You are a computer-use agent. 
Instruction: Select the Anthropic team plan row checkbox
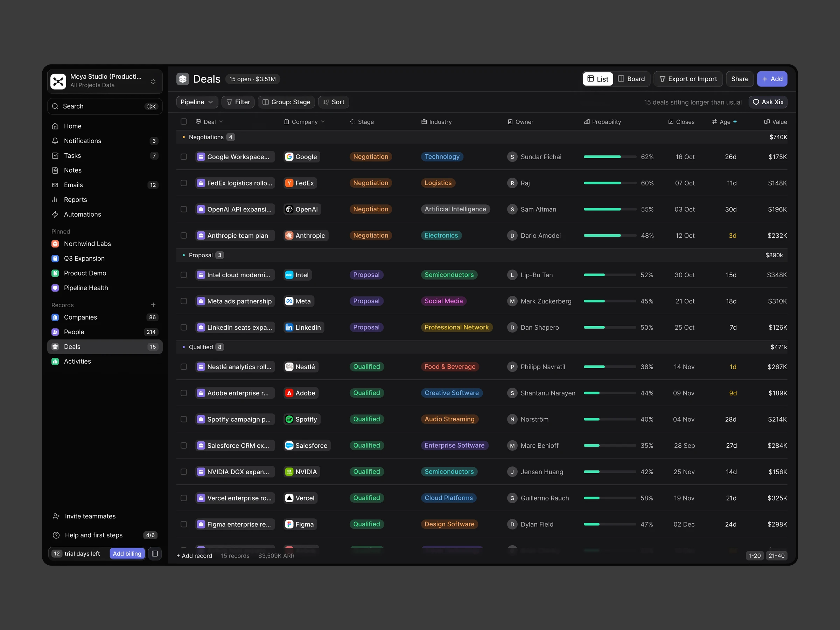pos(184,236)
